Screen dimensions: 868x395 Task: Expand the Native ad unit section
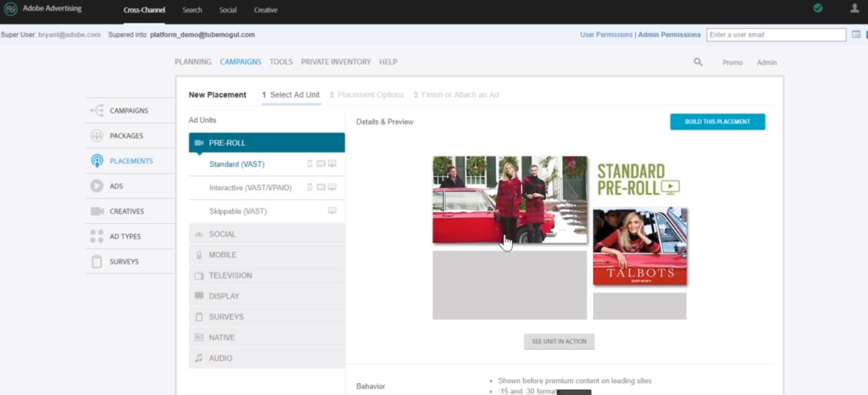click(267, 337)
